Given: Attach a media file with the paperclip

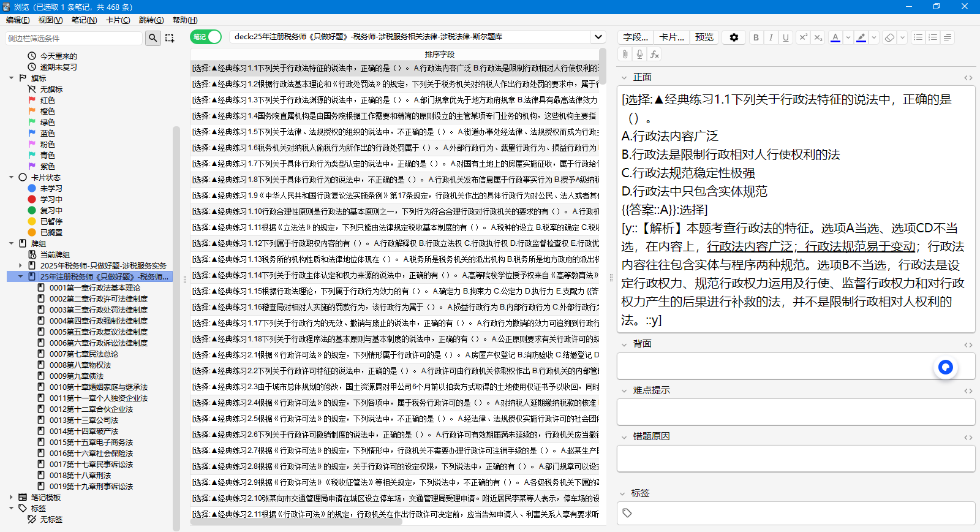Looking at the screenshot, I should click(625, 55).
